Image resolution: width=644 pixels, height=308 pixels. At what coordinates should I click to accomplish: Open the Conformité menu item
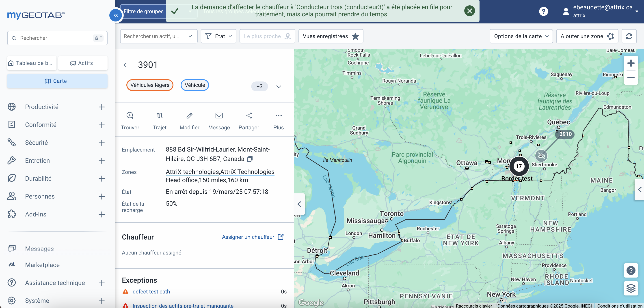point(41,125)
